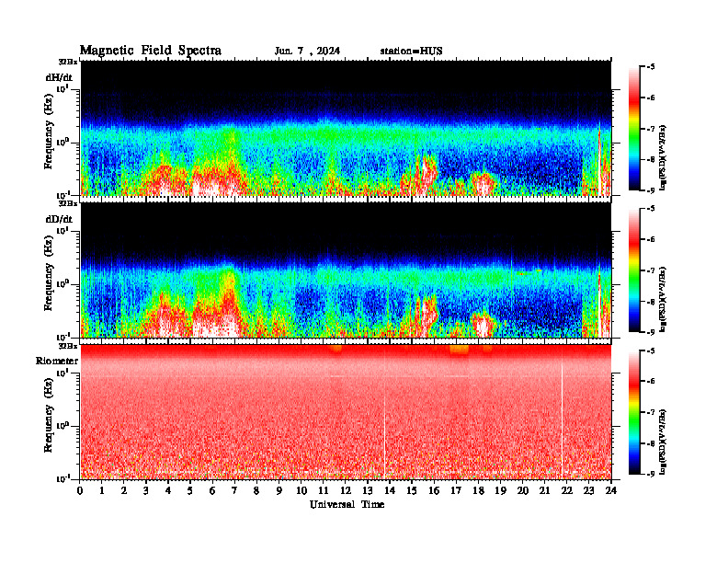The width and height of the screenshot is (728, 563).
Task: Click hour 12 on the Universal Time axis
Action: click(x=346, y=491)
